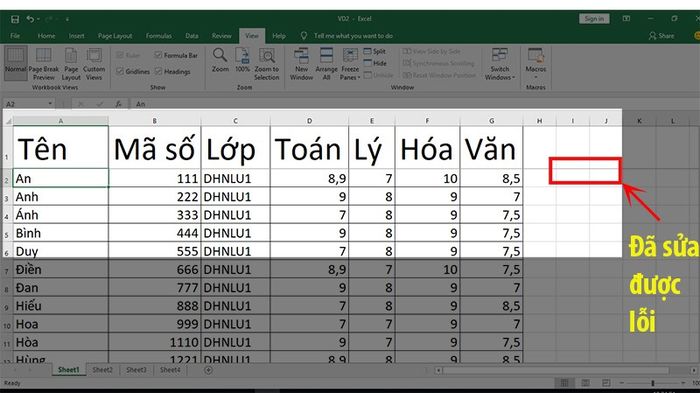Image resolution: width=700 pixels, height=393 pixels.
Task: Open Customize Quick Access Toolbar dropdown
Action: click(67, 19)
